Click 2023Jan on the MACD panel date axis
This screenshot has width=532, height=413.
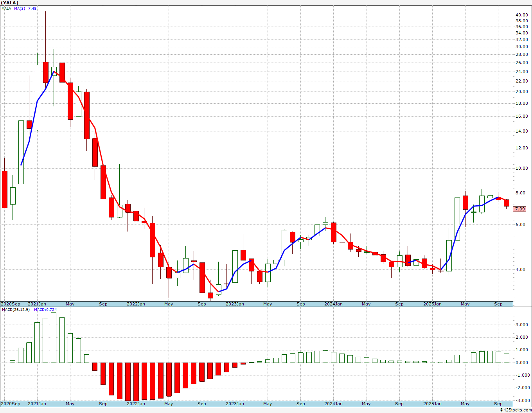(235, 404)
